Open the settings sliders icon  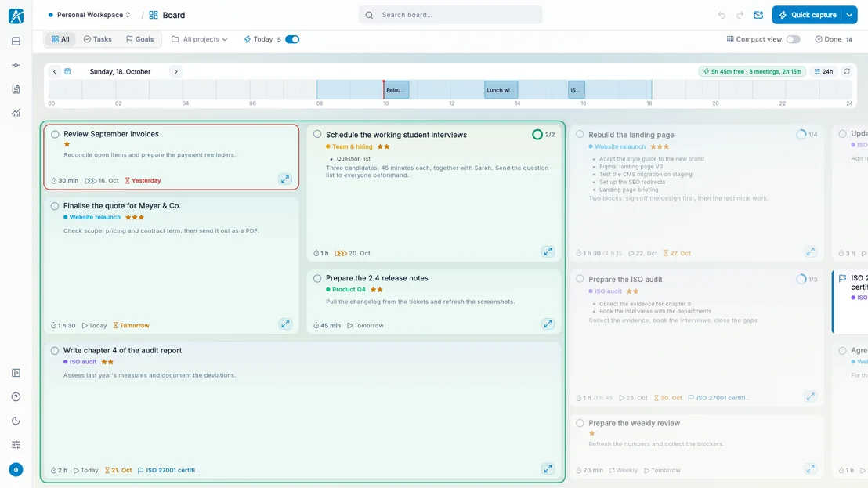pyautogui.click(x=16, y=445)
